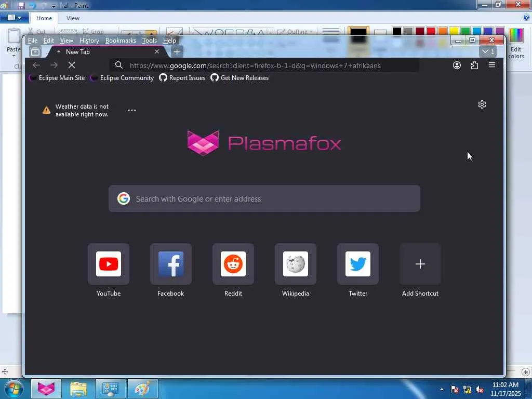The image size is (532, 399).
Task: Open Eclipse Community bookmark
Action: 122,78
